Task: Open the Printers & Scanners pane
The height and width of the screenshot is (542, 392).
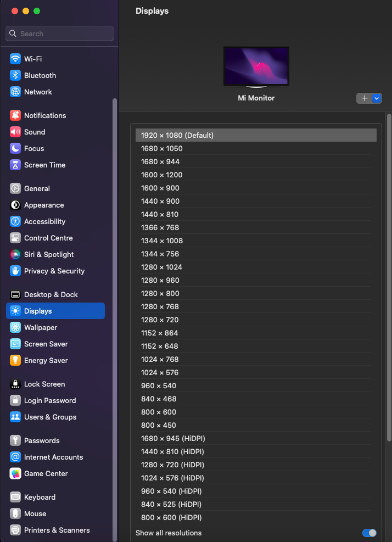Action: 55,530
